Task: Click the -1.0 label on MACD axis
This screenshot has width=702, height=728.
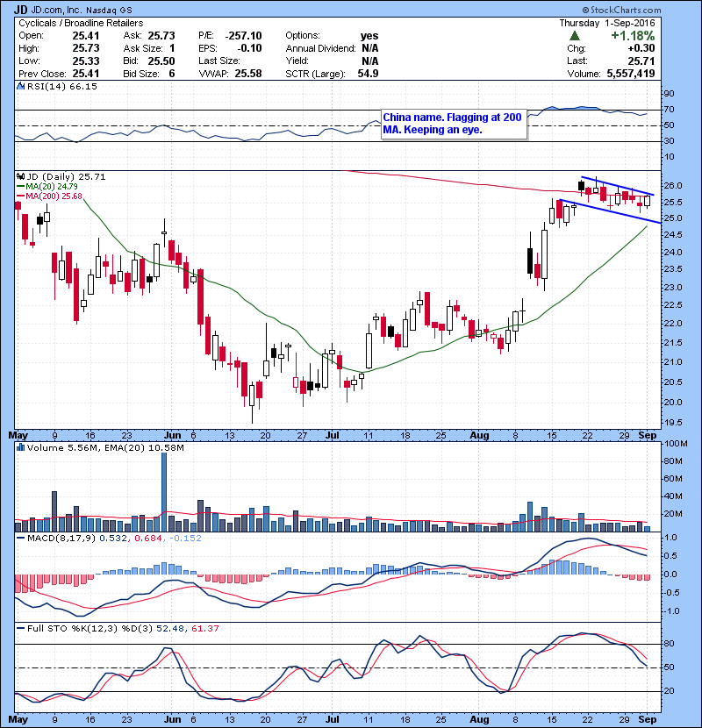Action: click(x=670, y=611)
